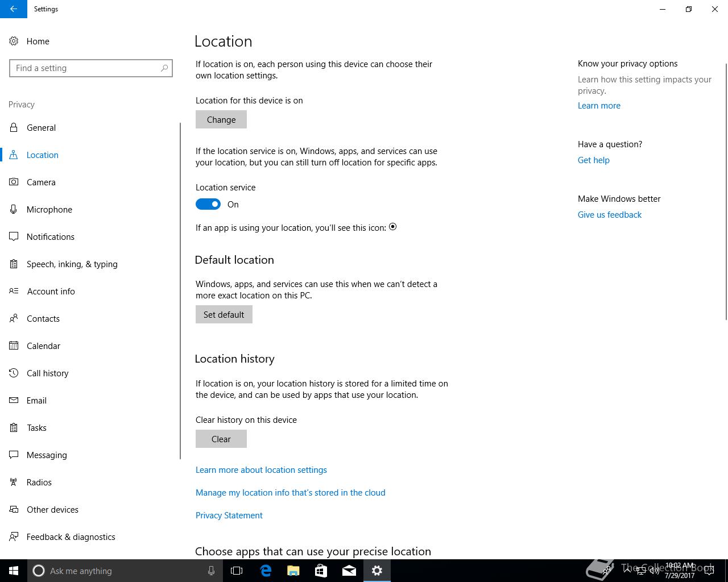Click the Find a setting search box

click(x=91, y=68)
